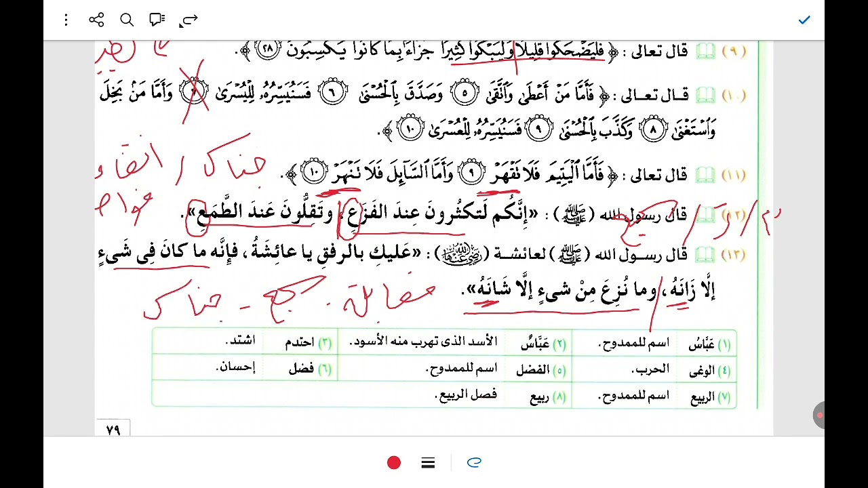Click اسم للممدوح beside عَبّاس cell (١)
Viewport: 868px width, 488px height.
pyautogui.click(x=634, y=343)
